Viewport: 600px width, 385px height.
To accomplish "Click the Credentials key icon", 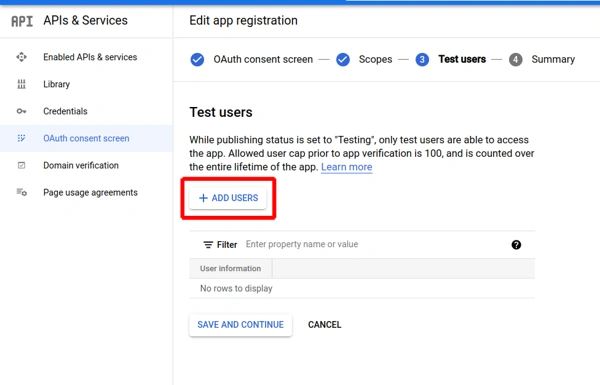I will click(21, 111).
